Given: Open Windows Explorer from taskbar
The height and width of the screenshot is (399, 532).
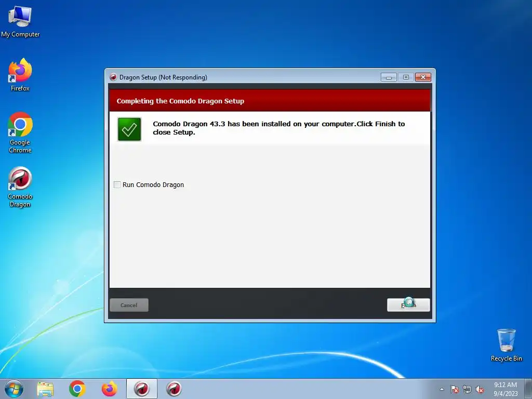Looking at the screenshot, I should (45, 389).
